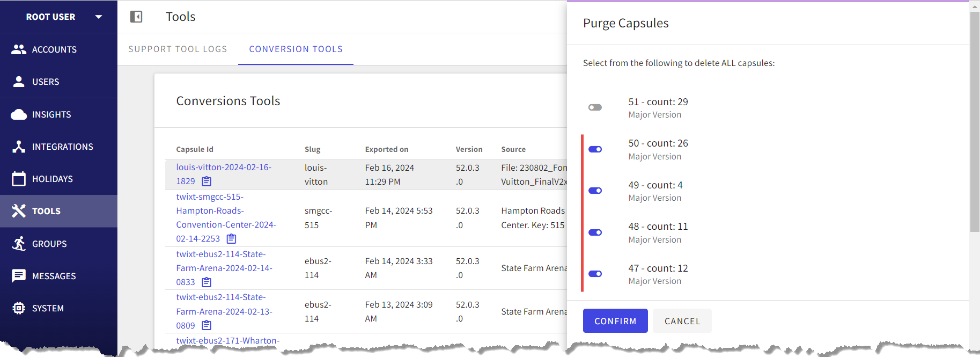980x357 pixels.
Task: Disable the version 50 purge toggle
Action: point(595,149)
